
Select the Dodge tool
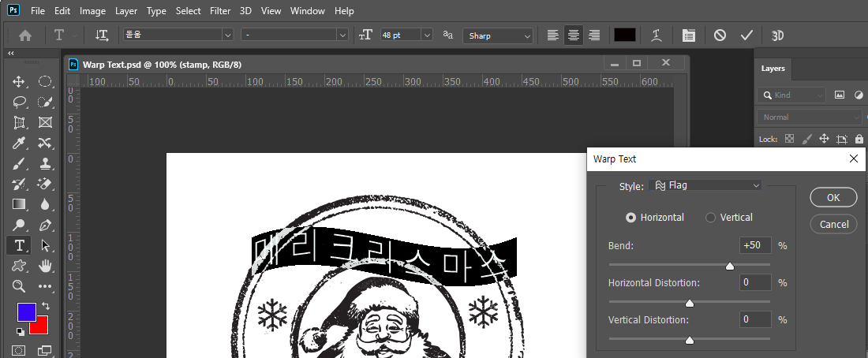point(19,225)
